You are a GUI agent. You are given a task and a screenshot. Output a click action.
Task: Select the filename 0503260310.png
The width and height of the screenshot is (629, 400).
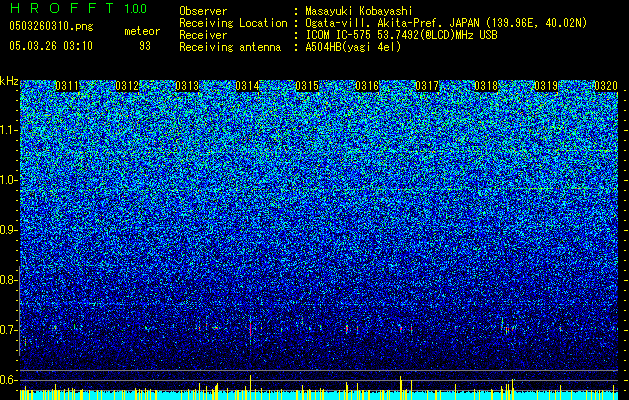click(51, 26)
